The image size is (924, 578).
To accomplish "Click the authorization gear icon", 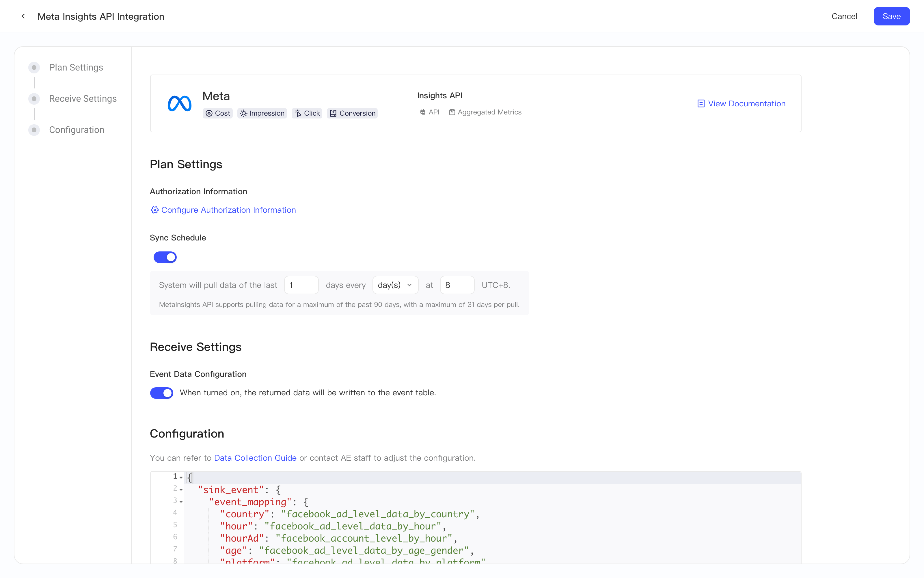I will (x=154, y=210).
